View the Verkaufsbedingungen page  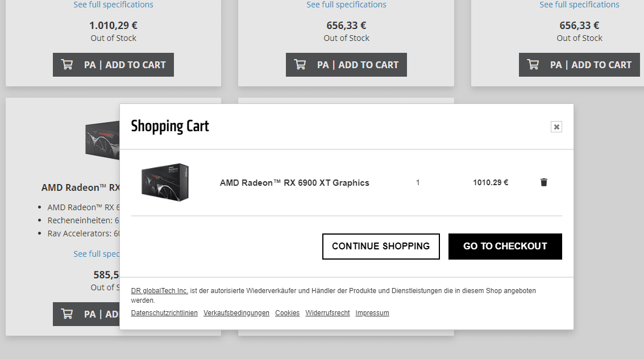(x=236, y=313)
